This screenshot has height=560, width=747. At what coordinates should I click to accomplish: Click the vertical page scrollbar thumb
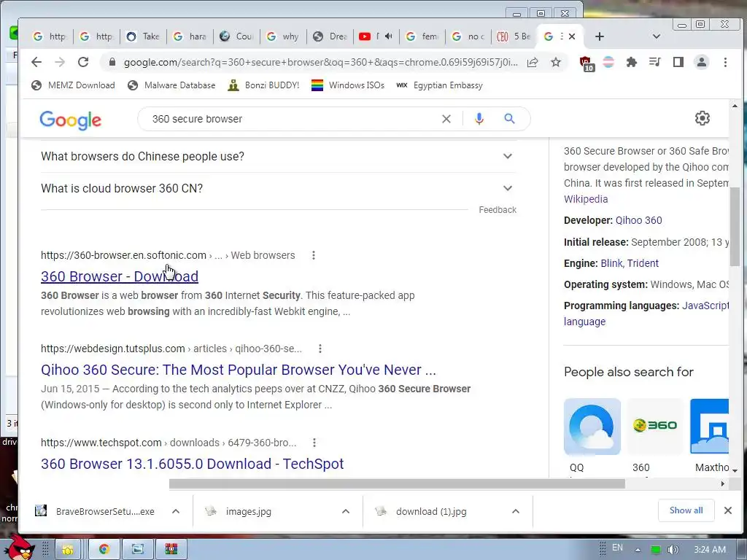tap(735, 226)
